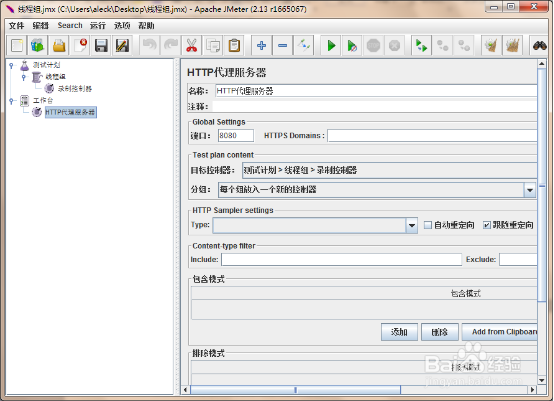Click the Undo arrow icon
The height and width of the screenshot is (401, 554).
click(150, 46)
